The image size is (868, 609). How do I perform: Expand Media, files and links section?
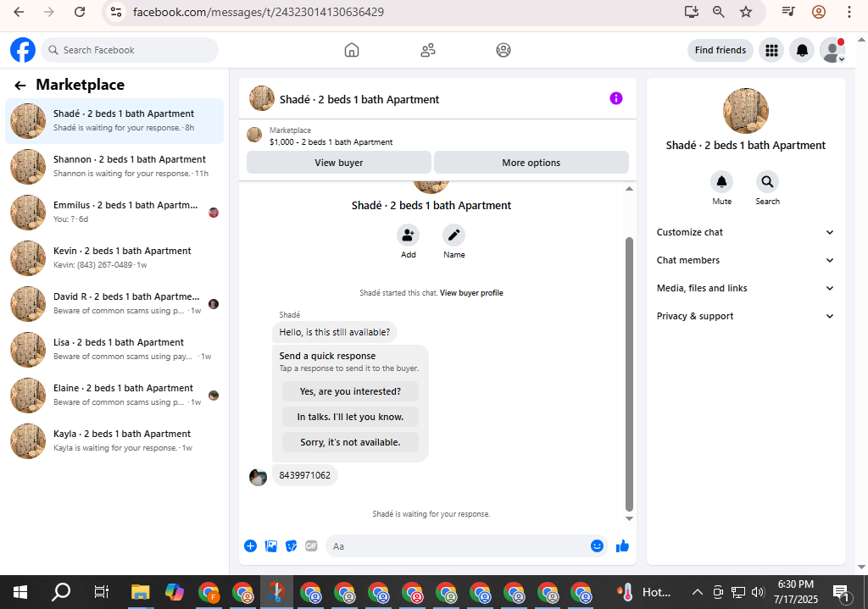(x=745, y=288)
